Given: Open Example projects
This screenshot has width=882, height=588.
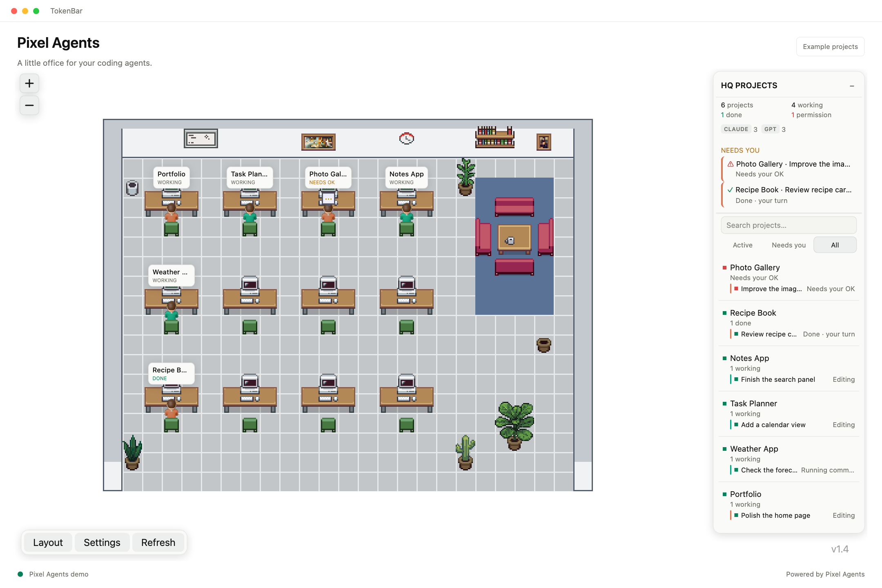Looking at the screenshot, I should point(830,47).
